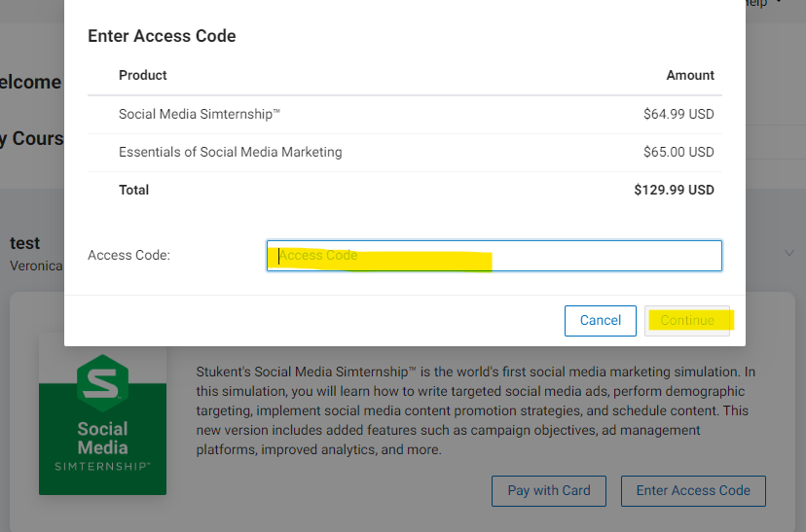Select Essentials of Social Media Marketing row
Viewport: 806px width, 532px height.
pyautogui.click(x=230, y=152)
